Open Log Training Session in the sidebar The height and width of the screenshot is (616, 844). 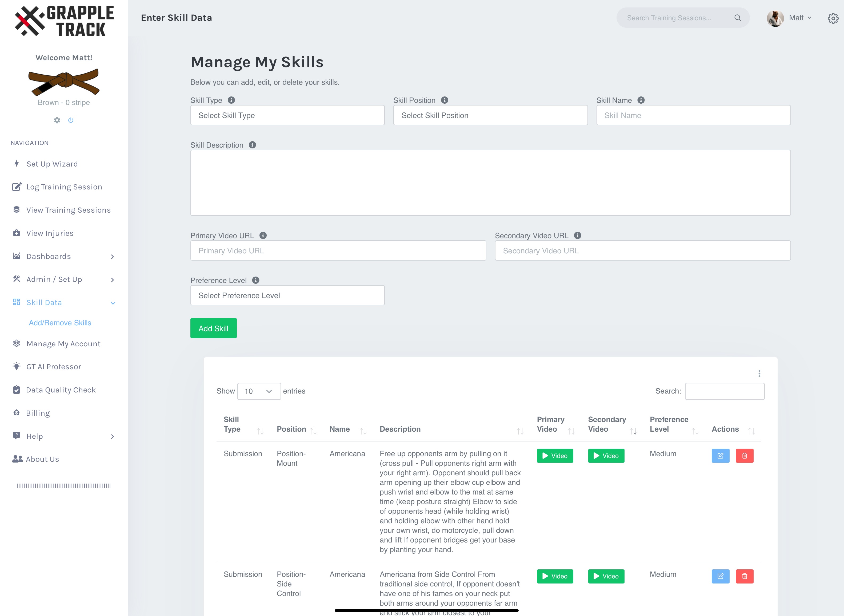(x=64, y=187)
